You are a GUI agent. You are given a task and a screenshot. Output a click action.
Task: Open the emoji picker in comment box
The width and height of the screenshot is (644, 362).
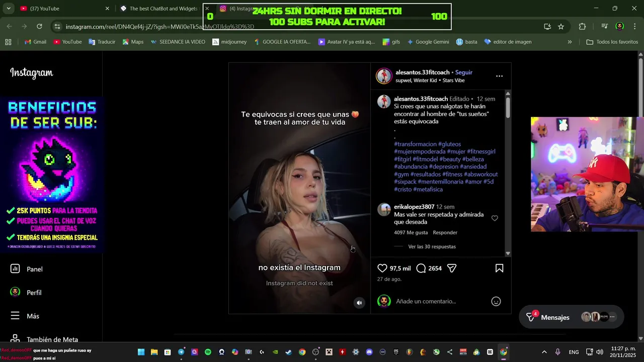(496, 302)
